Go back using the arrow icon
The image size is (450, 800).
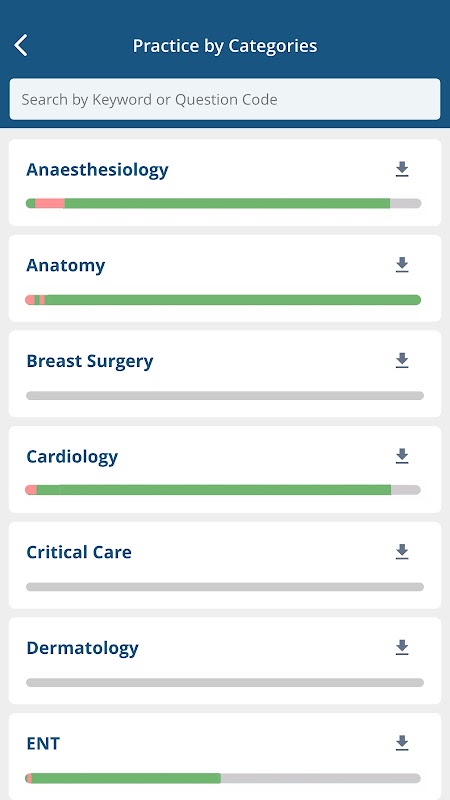coord(21,45)
